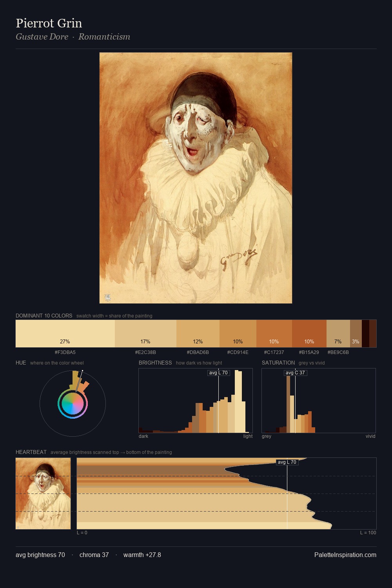The image size is (392, 588).
Task: Click the 'grey' axis label under Saturation
Action: click(x=267, y=436)
